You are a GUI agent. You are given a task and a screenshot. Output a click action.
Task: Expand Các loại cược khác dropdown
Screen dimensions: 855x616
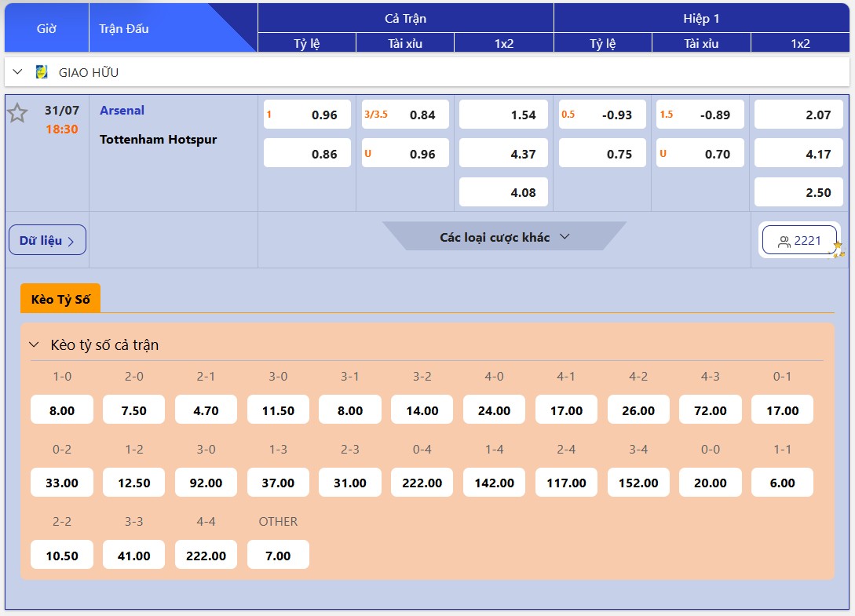504,237
